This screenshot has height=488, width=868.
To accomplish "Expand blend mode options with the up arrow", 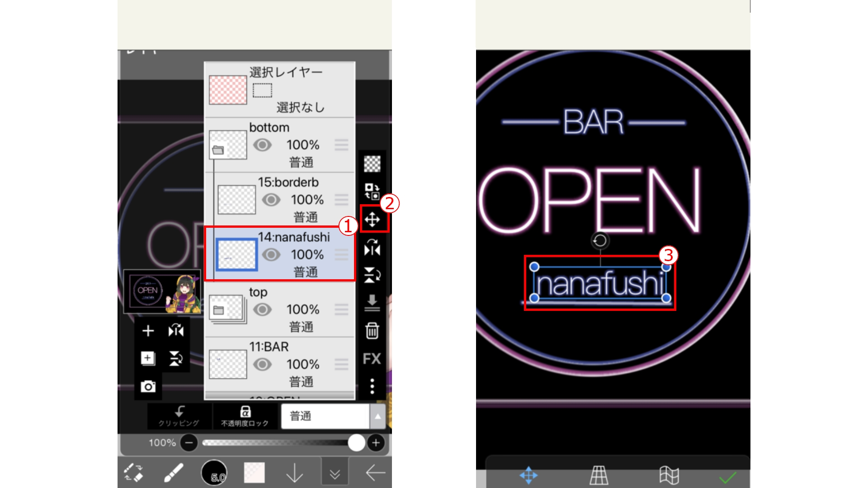I will pos(377,417).
